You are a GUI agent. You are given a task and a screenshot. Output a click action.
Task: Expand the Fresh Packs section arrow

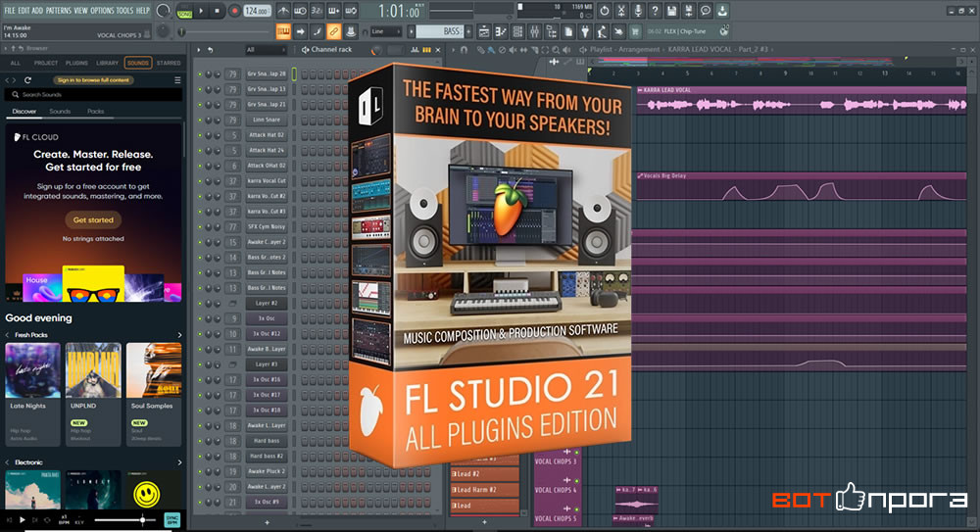point(180,335)
